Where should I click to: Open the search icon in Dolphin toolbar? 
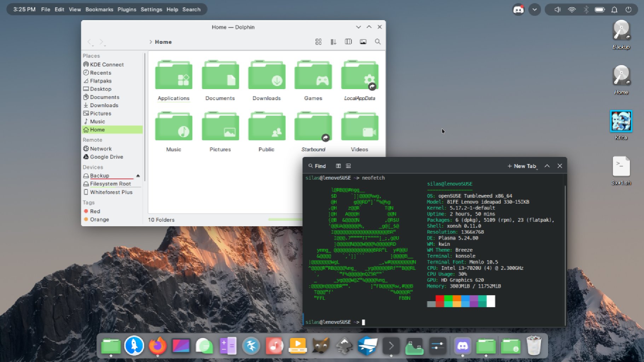coord(378,42)
